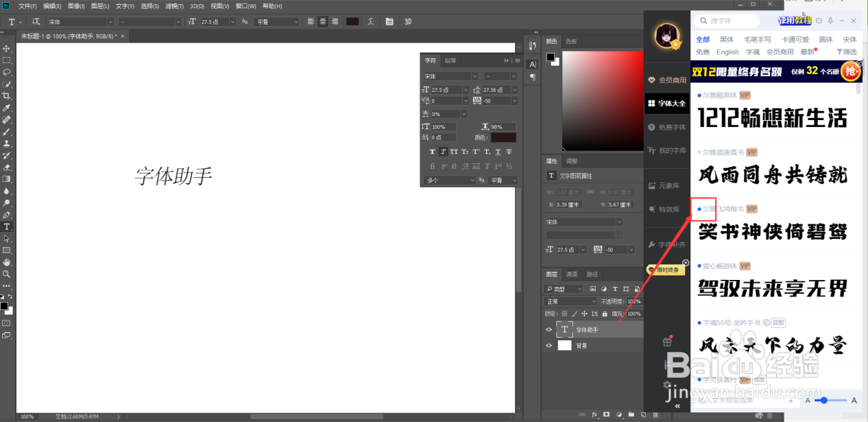Screen dimensions: 868x422
Task: Switch to the 色板 tab
Action: click(571, 41)
